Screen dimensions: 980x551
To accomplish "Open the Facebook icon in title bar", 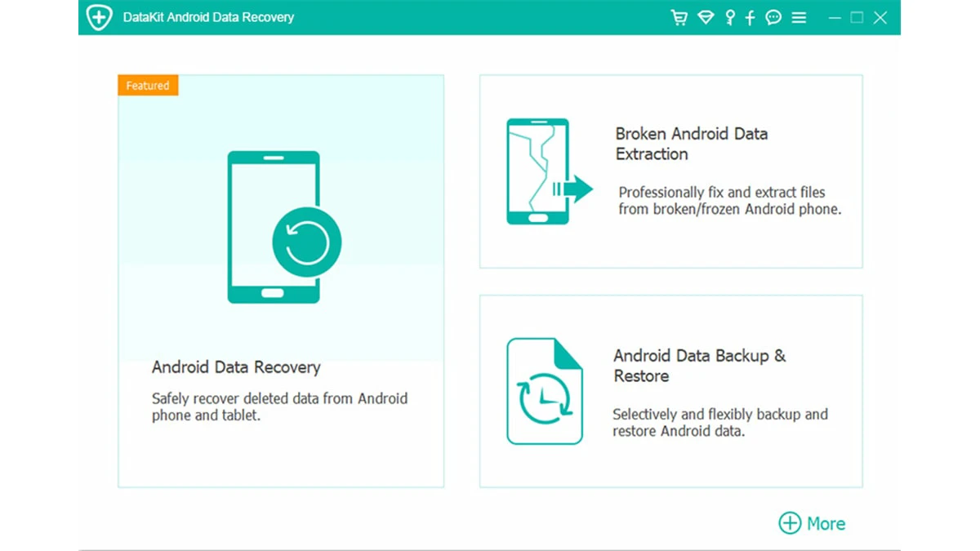I will click(x=751, y=17).
